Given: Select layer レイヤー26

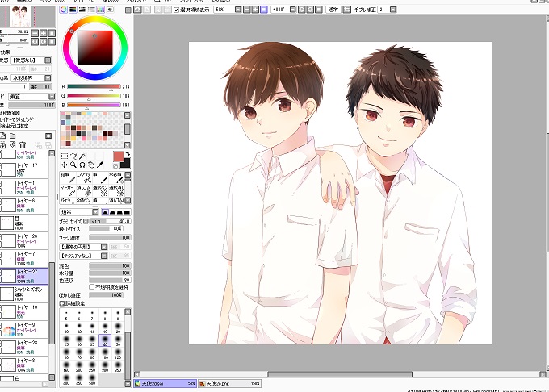Looking at the screenshot, I should pyautogui.click(x=24, y=240).
